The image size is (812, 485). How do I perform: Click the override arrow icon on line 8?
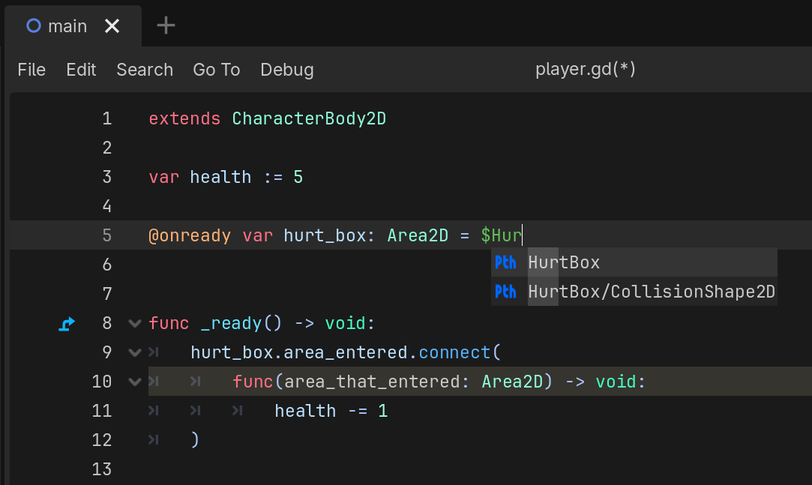point(67,324)
